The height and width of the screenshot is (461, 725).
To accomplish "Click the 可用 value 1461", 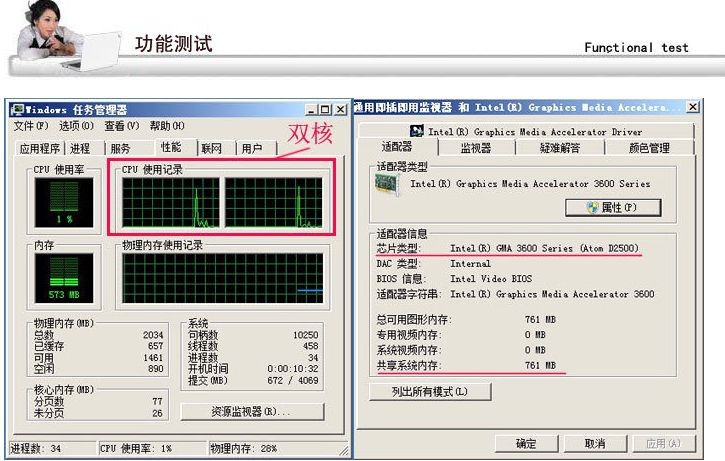I will pyautogui.click(x=153, y=357).
